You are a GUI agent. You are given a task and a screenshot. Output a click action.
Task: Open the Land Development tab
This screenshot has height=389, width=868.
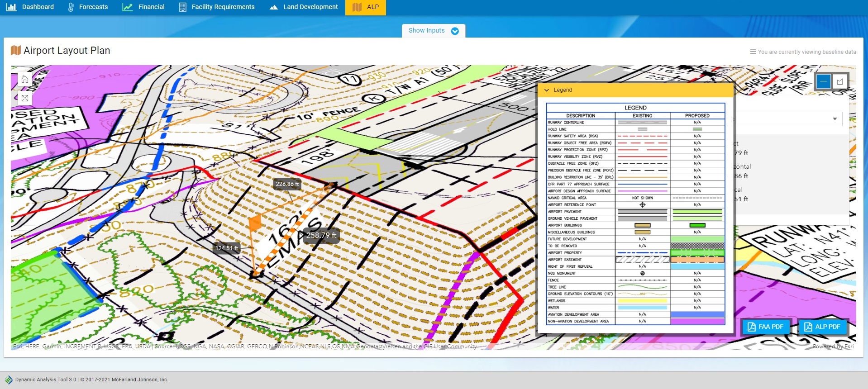pos(304,7)
